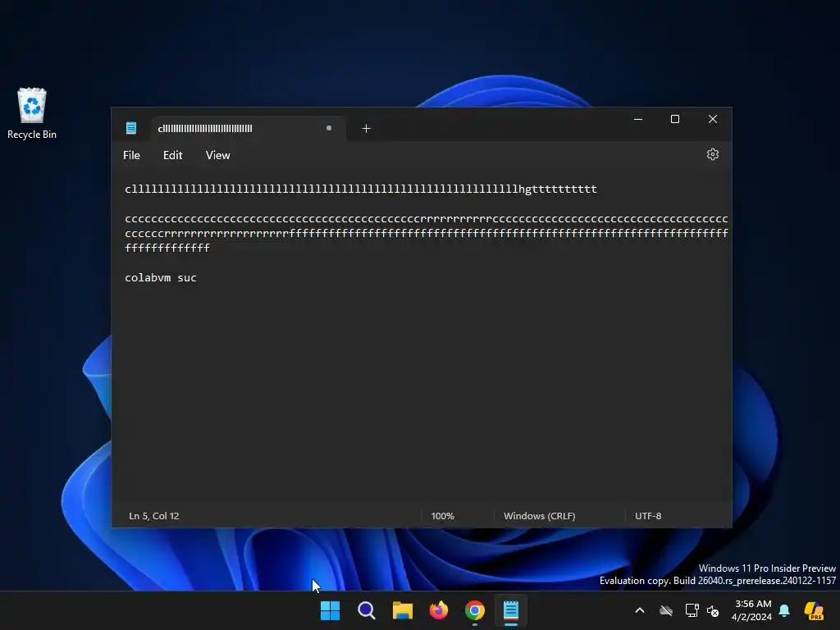
Task: Click the Notepad taskbar icon
Action: [x=510, y=610]
